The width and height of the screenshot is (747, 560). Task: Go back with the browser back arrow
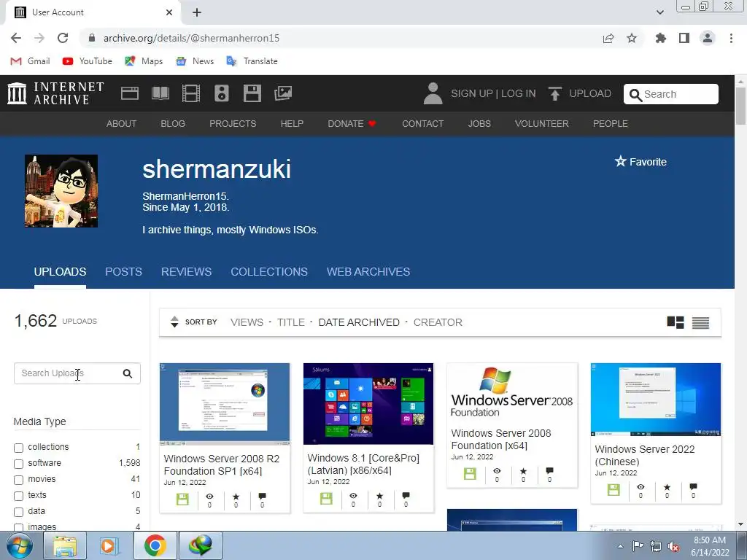16,38
